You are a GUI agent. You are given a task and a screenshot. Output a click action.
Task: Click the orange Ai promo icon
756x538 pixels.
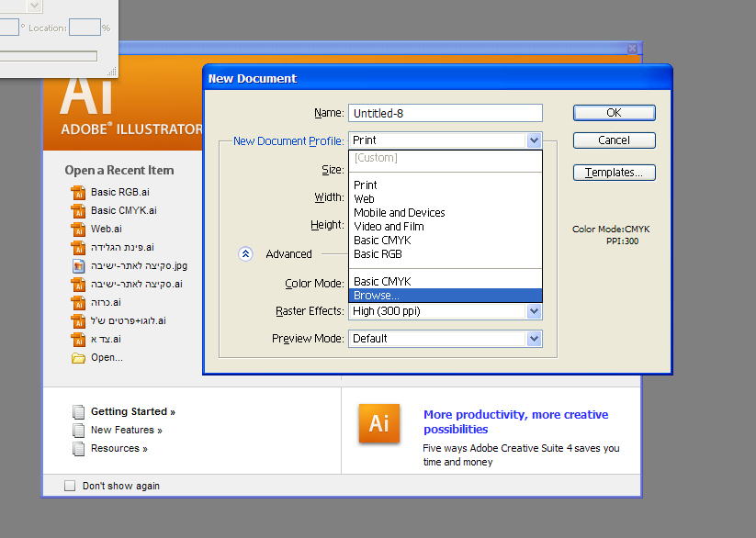click(378, 423)
